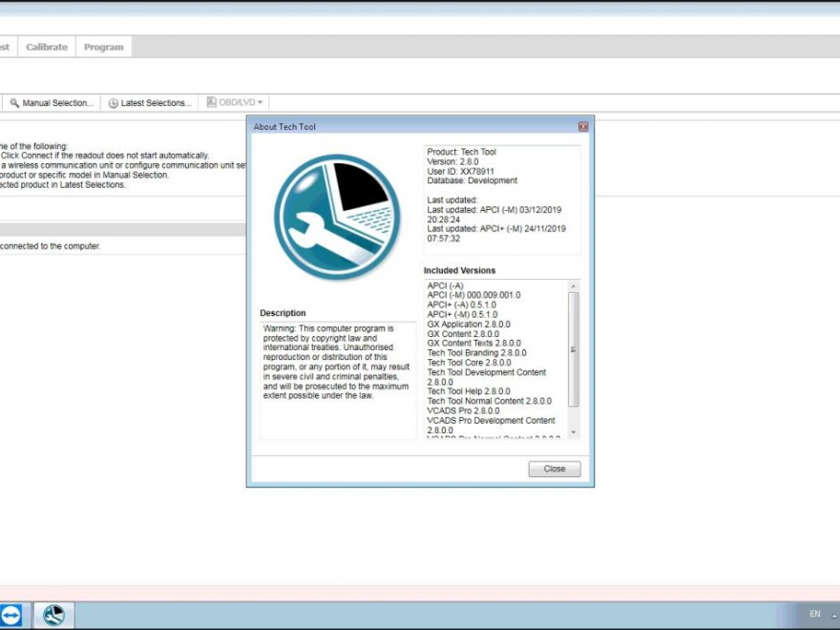Screen dimensions: 840x630
Task: Select the 'GX Content Texts 2.8.0.0' row
Action: (474, 343)
